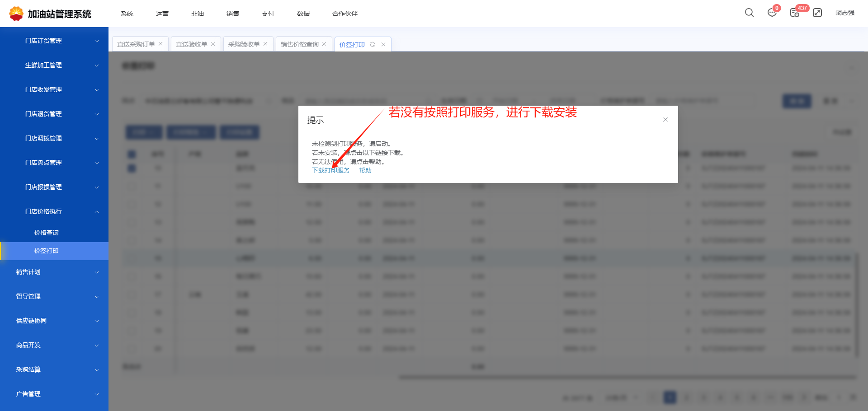This screenshot has width=868, height=411.
Task: Switch to the 直送验收单 tab
Action: click(191, 44)
